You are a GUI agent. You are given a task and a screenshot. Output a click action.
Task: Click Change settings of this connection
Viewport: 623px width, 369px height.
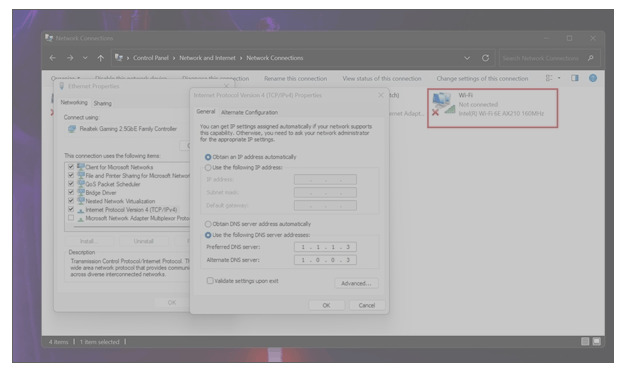[x=482, y=79]
